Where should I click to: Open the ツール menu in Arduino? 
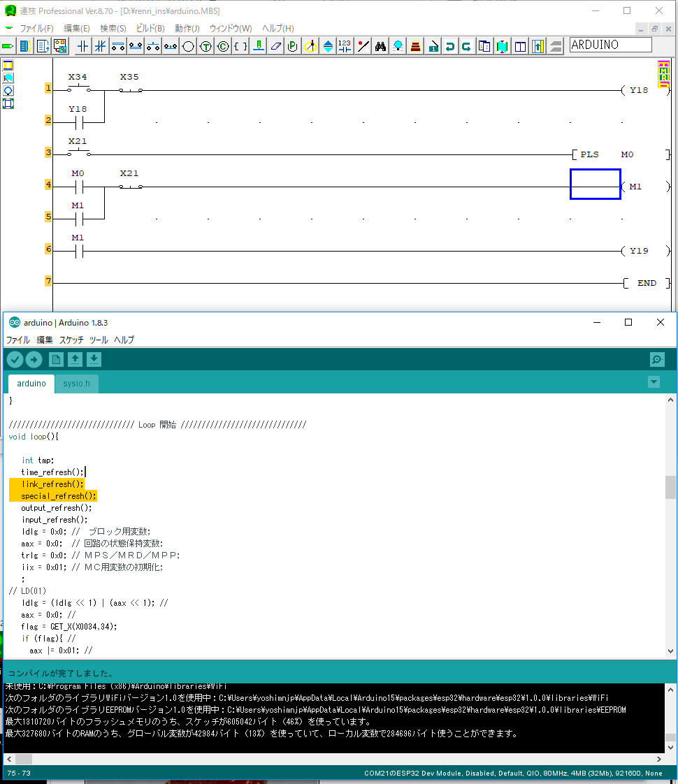tap(99, 340)
